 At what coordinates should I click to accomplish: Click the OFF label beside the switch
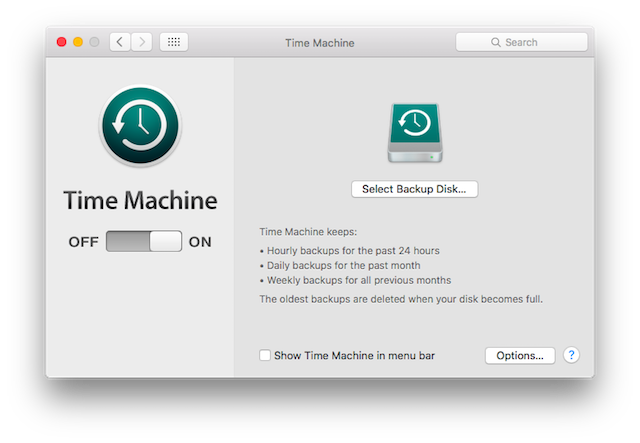[x=84, y=242]
